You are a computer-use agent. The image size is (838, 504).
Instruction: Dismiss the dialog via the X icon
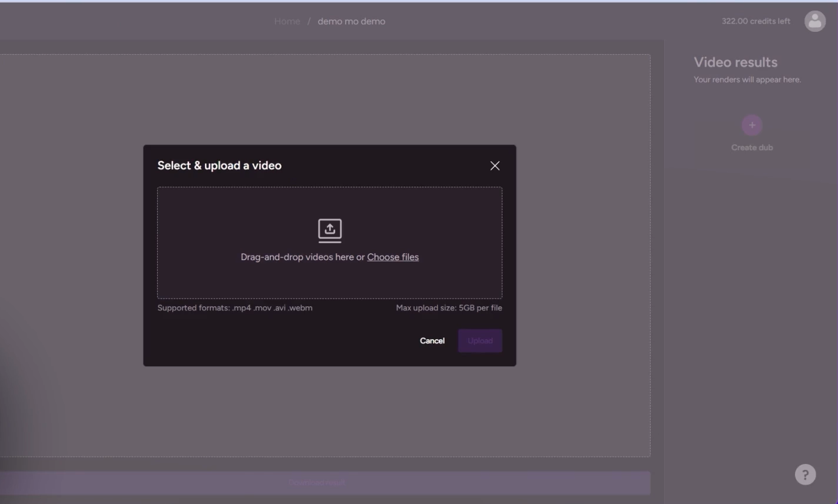point(494,165)
